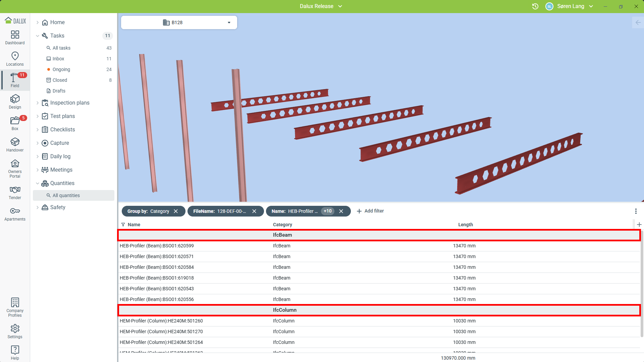Open the Help icon
This screenshot has height=362, width=644.
15,353
